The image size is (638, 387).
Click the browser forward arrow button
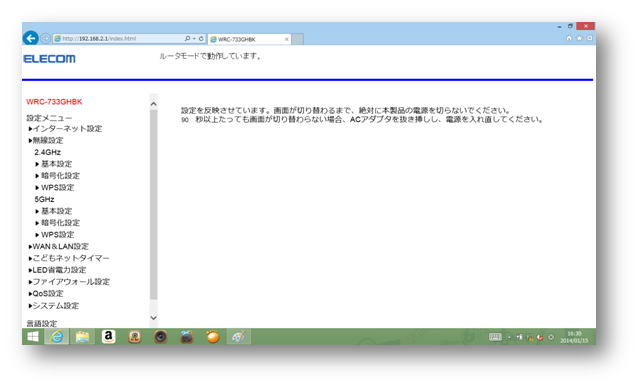point(45,38)
